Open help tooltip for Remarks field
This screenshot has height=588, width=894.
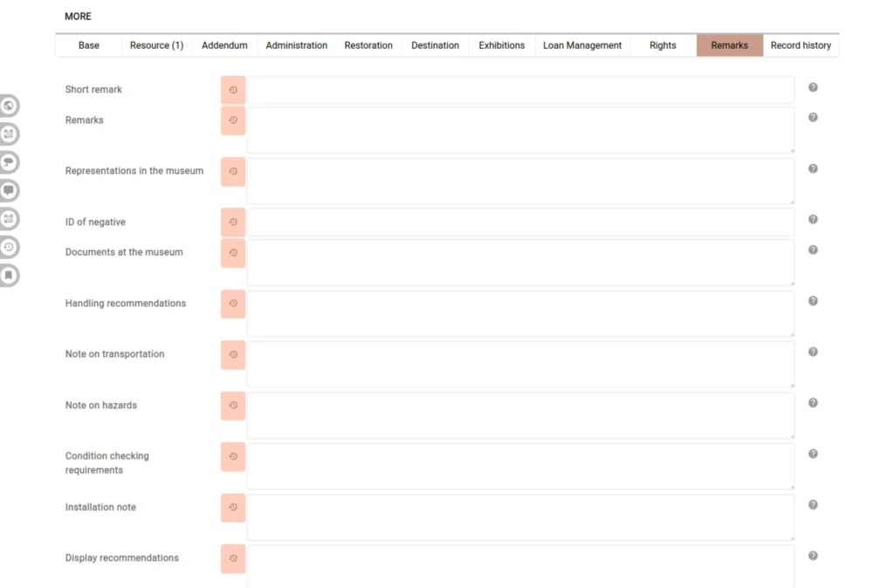(813, 118)
